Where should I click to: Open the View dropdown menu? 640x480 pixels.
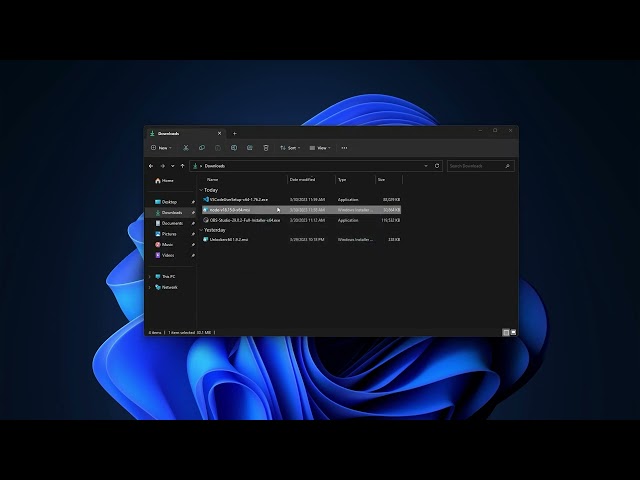coord(320,148)
